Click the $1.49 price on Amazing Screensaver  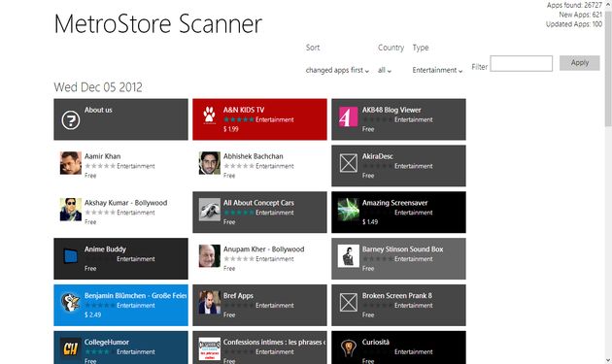pyautogui.click(x=370, y=222)
